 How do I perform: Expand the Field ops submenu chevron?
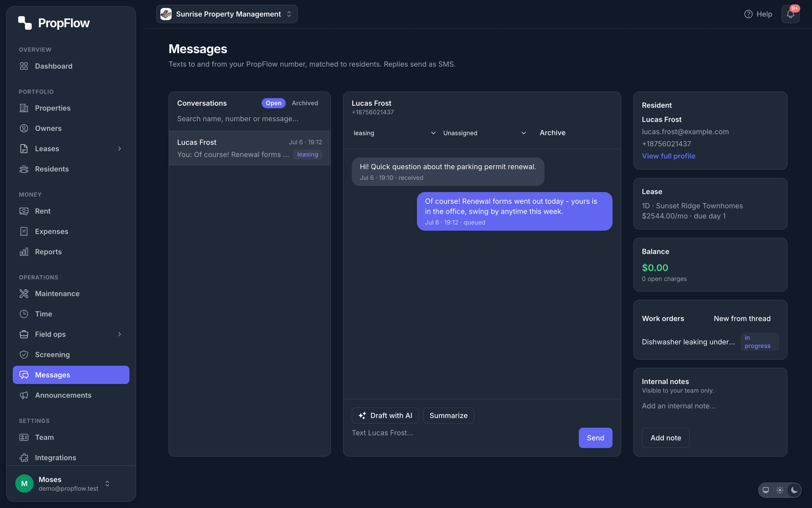(x=119, y=334)
